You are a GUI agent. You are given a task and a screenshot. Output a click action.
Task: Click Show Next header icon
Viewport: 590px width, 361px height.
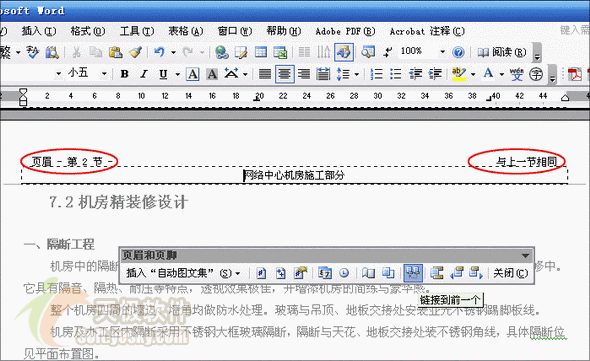[x=476, y=273]
